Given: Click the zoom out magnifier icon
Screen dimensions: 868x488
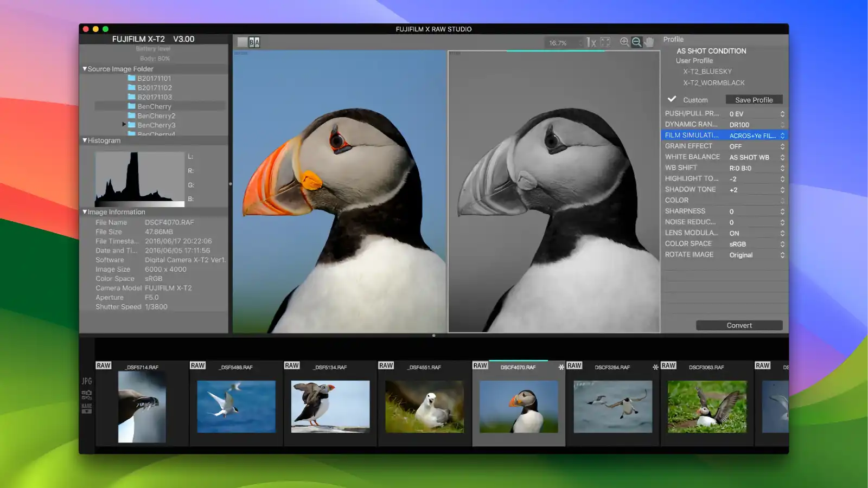Looking at the screenshot, I should click(637, 42).
